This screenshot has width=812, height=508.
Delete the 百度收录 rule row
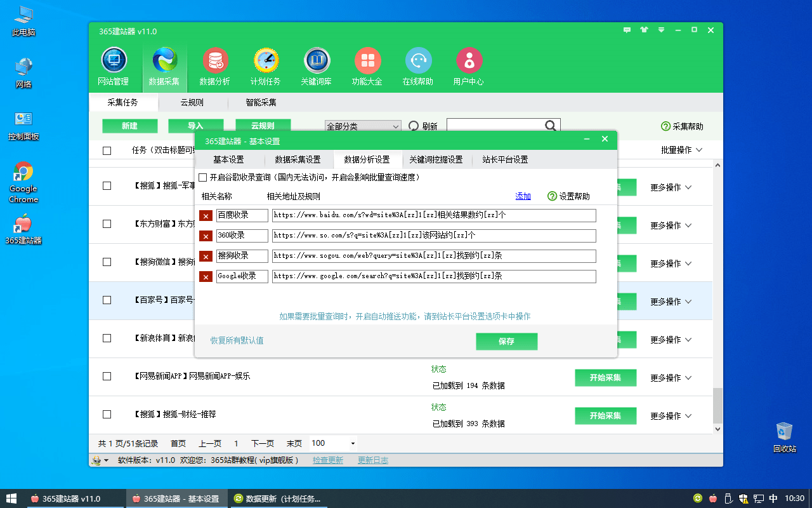click(x=206, y=216)
